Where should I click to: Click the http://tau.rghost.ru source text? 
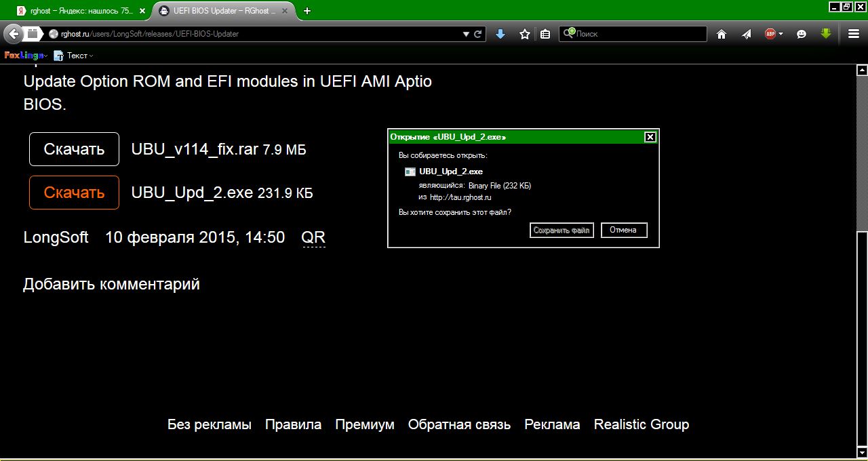click(460, 197)
